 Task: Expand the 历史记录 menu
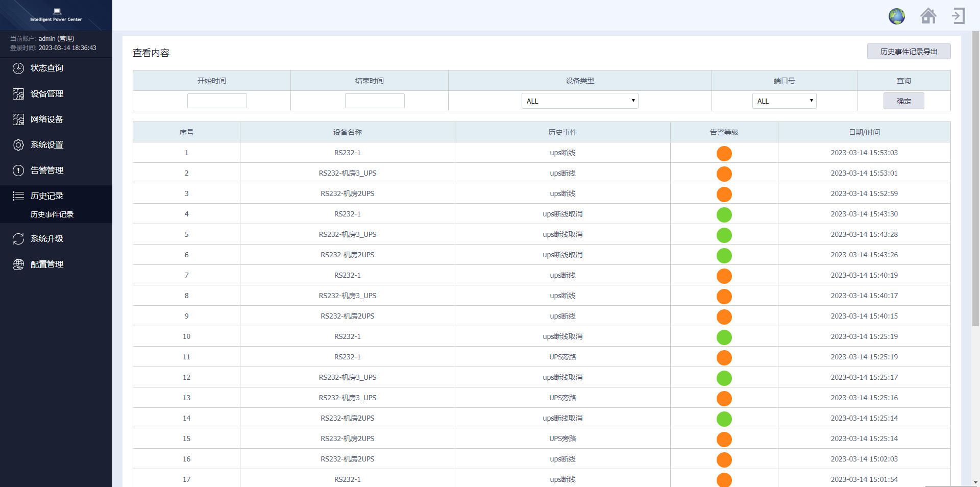(46, 196)
